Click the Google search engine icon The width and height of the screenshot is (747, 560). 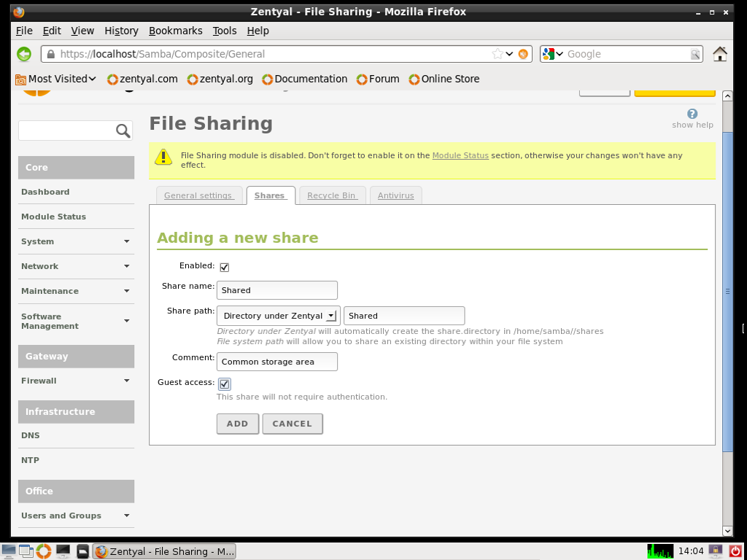(548, 54)
